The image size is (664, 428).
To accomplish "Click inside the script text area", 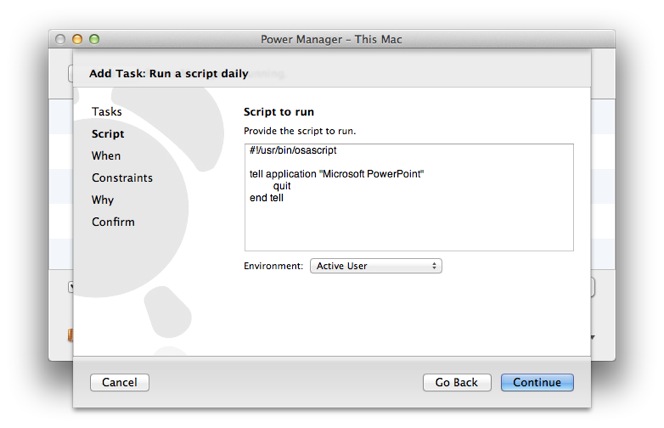I will tap(409, 197).
